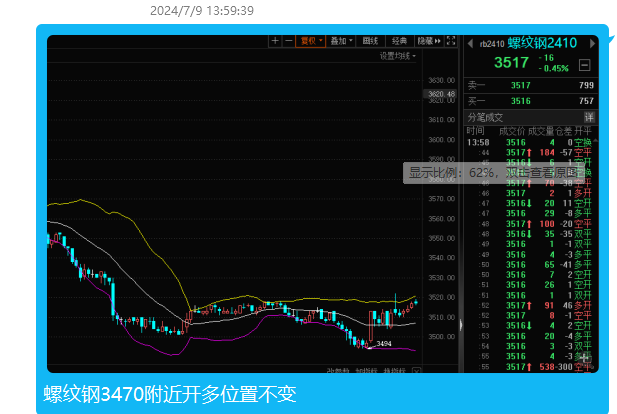
Task: Go to previous contract with left arrow
Action: 470,43
